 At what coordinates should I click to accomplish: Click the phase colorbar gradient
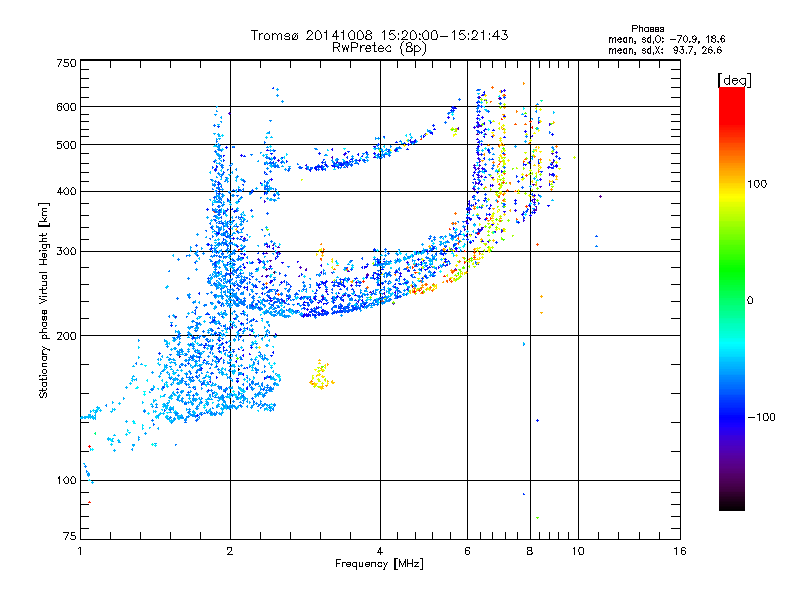(732, 298)
